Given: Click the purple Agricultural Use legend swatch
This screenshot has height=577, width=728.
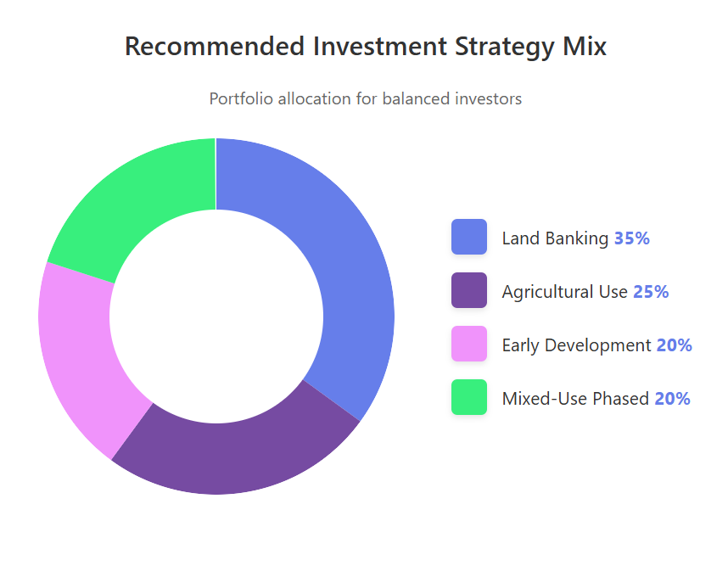Looking at the screenshot, I should coord(469,290).
